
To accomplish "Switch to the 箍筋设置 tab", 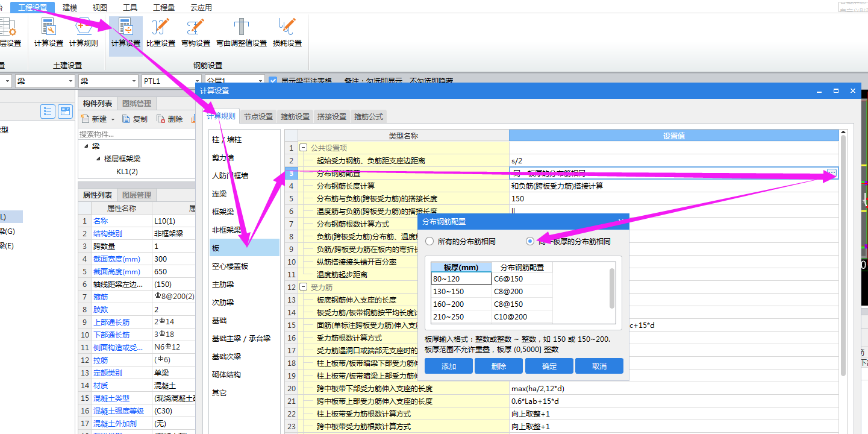I will (x=295, y=116).
